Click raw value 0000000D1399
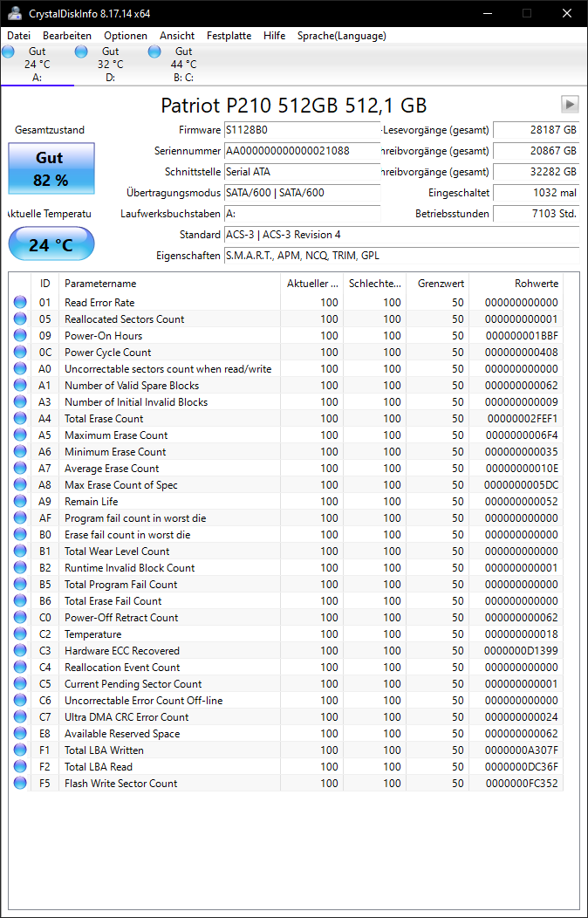Image resolution: width=588 pixels, height=918 pixels. coord(522,651)
